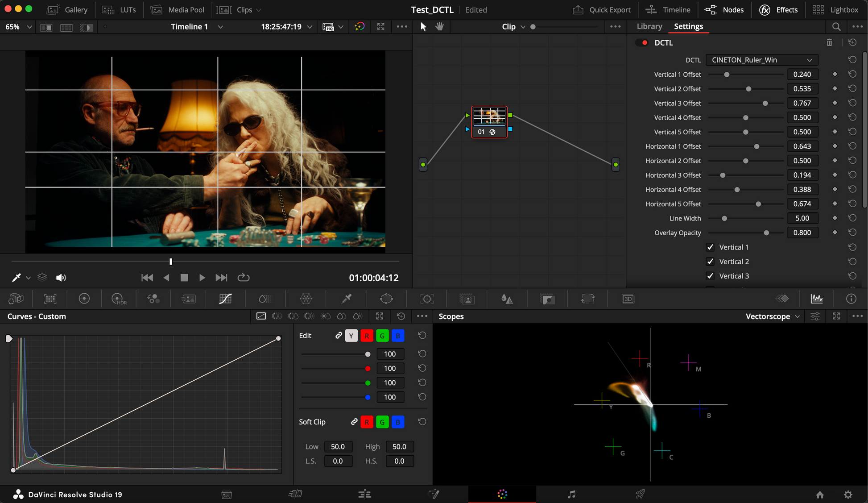Open the CINETON_Ruler_Win DCTL dropdown
This screenshot has width=868, height=503.
(x=761, y=60)
